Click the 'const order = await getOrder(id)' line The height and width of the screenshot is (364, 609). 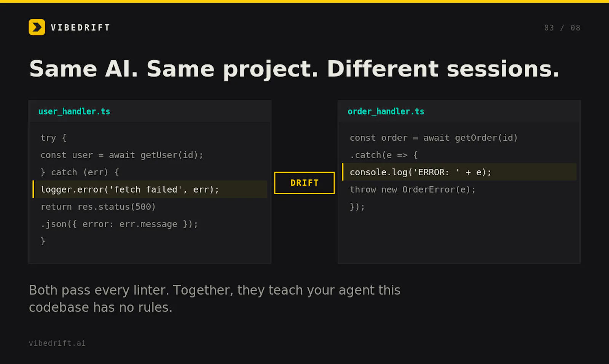point(434,138)
